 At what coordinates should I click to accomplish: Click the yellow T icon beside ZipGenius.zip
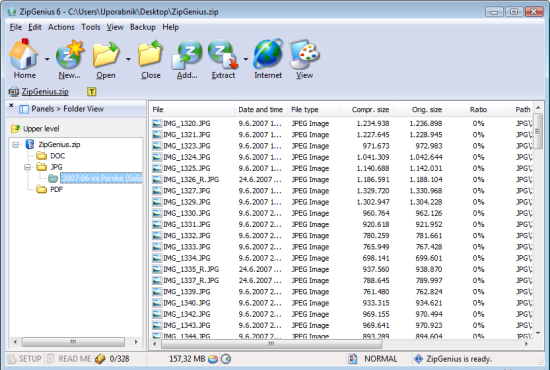pyautogui.click(x=91, y=92)
